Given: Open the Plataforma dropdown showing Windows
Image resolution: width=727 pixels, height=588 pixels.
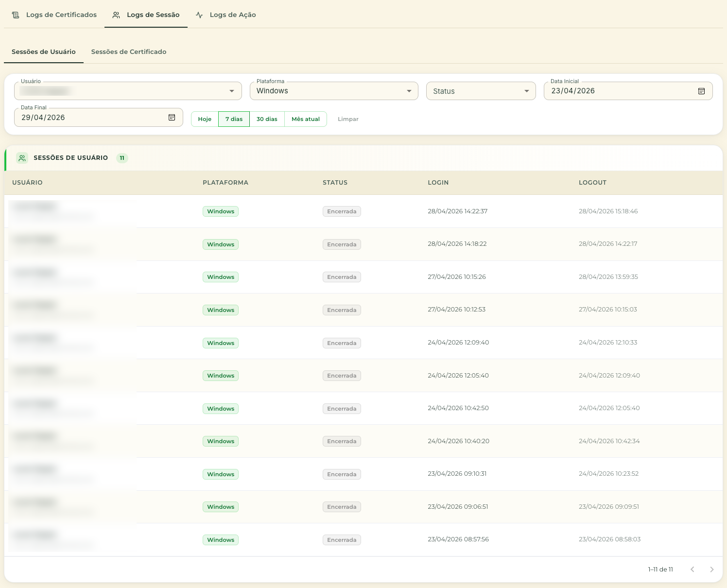Looking at the screenshot, I should (x=334, y=91).
